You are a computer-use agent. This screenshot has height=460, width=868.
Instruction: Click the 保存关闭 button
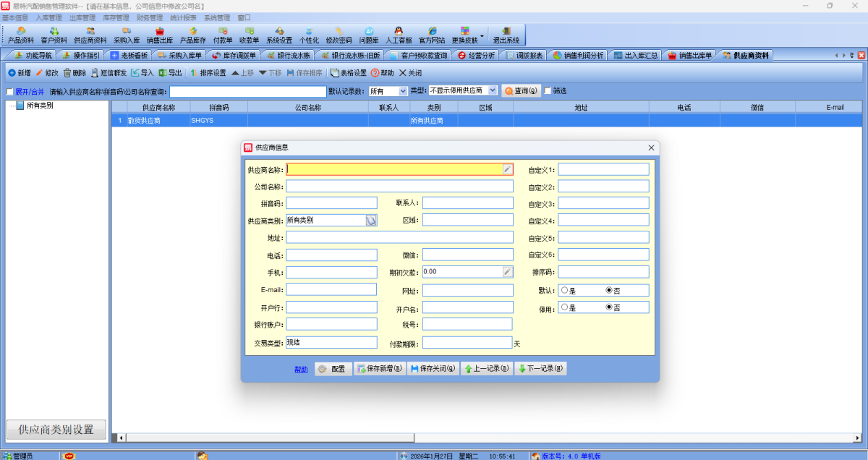433,369
